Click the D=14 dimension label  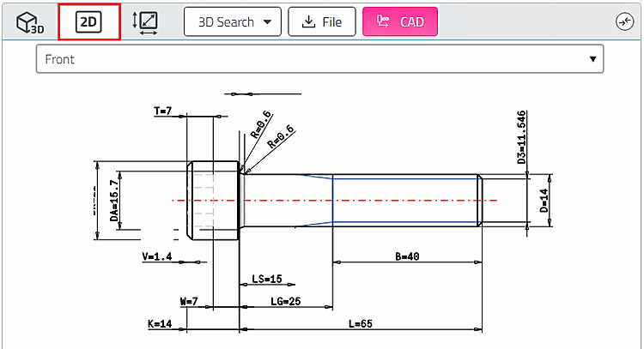[544, 201]
